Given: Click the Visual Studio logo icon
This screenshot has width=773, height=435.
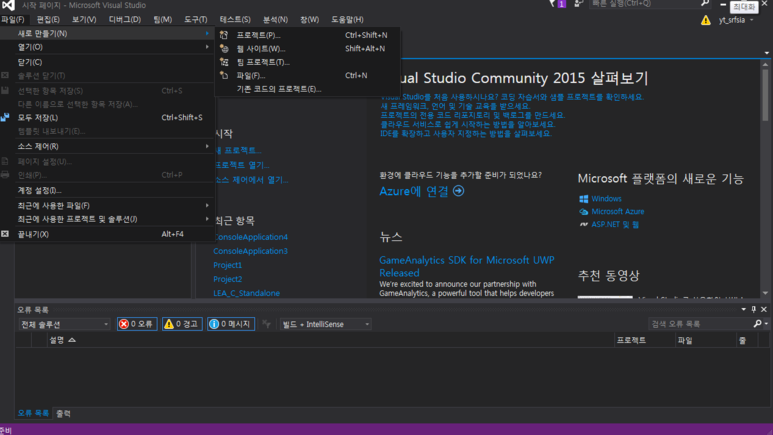Looking at the screenshot, I should click(8, 5).
